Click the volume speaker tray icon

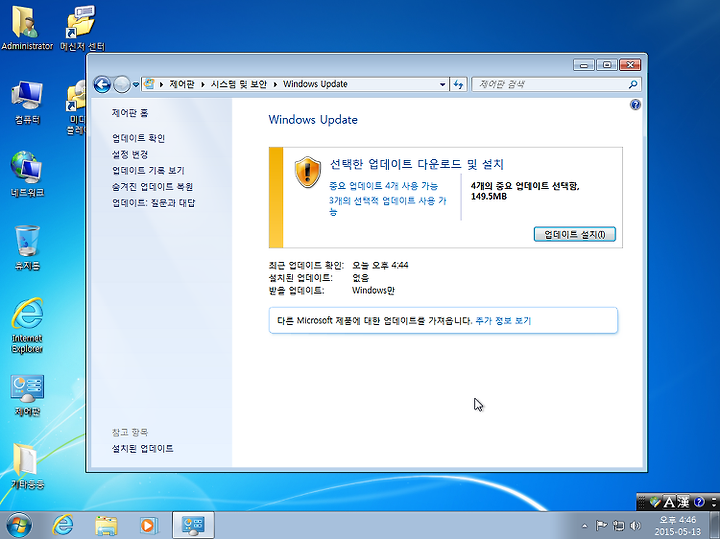coord(636,525)
